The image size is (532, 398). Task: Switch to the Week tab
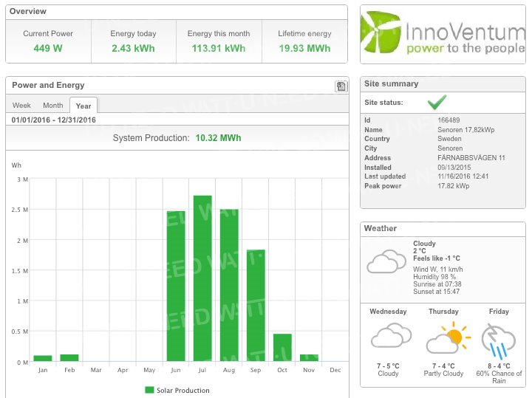click(x=21, y=106)
